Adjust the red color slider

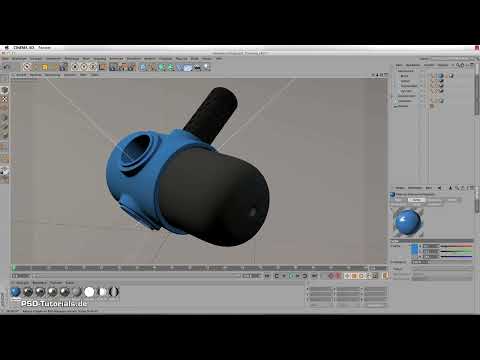[456, 246]
